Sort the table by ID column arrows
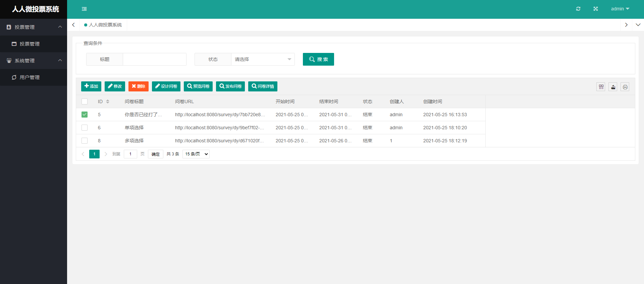 click(108, 101)
